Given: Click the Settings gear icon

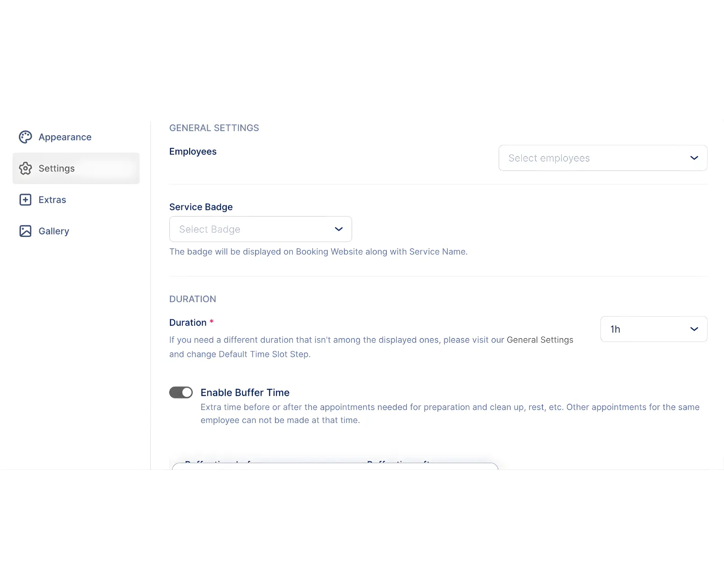Looking at the screenshot, I should [25, 168].
